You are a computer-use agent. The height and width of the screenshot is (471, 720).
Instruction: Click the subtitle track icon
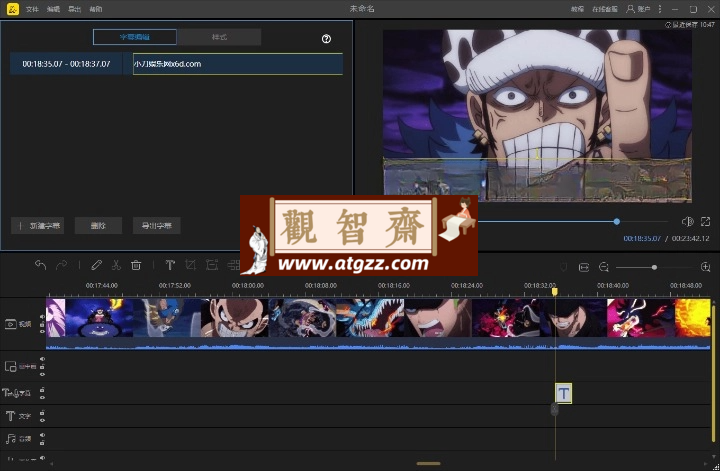11,393
